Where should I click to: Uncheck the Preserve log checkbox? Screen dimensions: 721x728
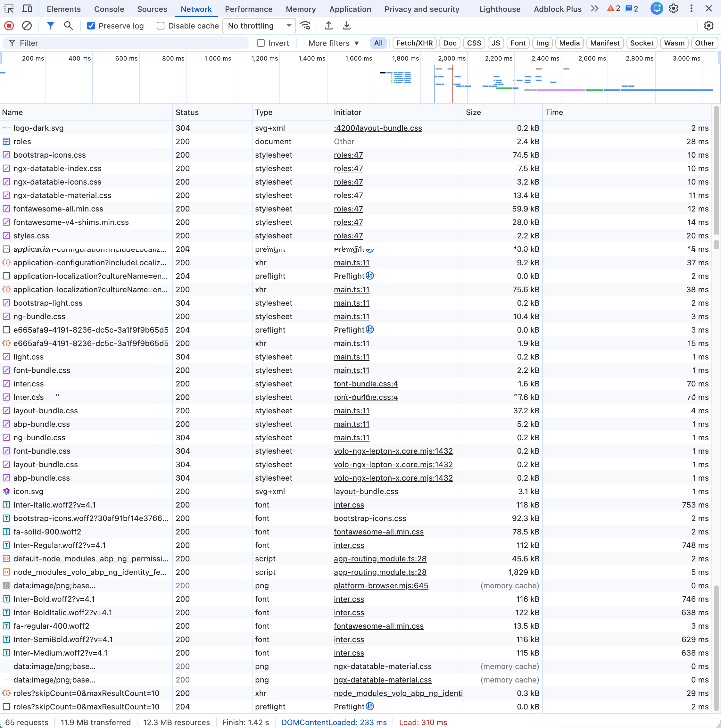91,26
